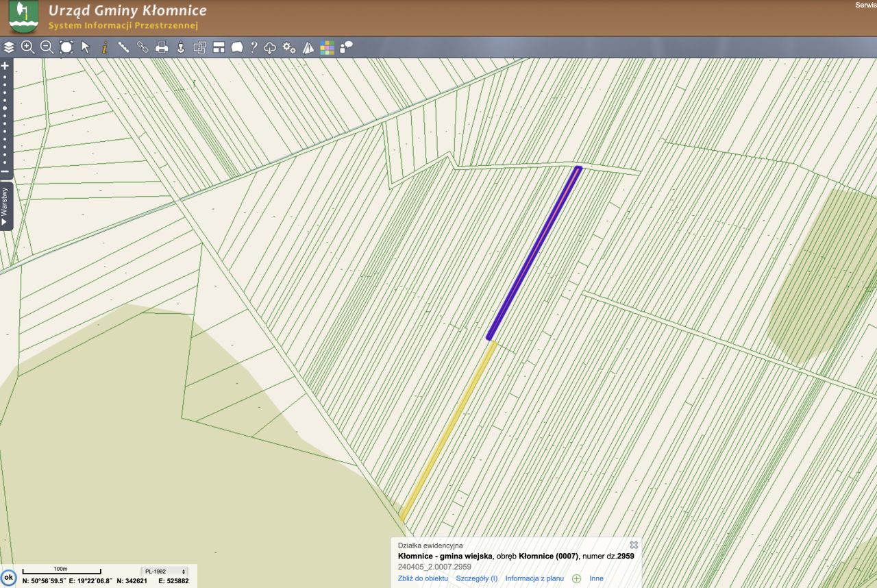Click the Działka ewidencyjna popup heading
This screenshot has width=877, height=588.
430,546
